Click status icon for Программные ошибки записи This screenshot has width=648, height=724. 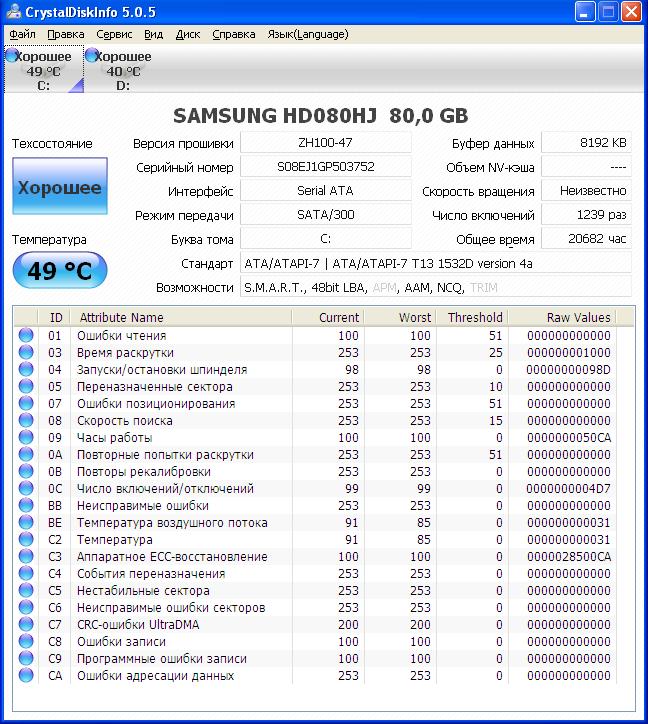pyautogui.click(x=26, y=658)
